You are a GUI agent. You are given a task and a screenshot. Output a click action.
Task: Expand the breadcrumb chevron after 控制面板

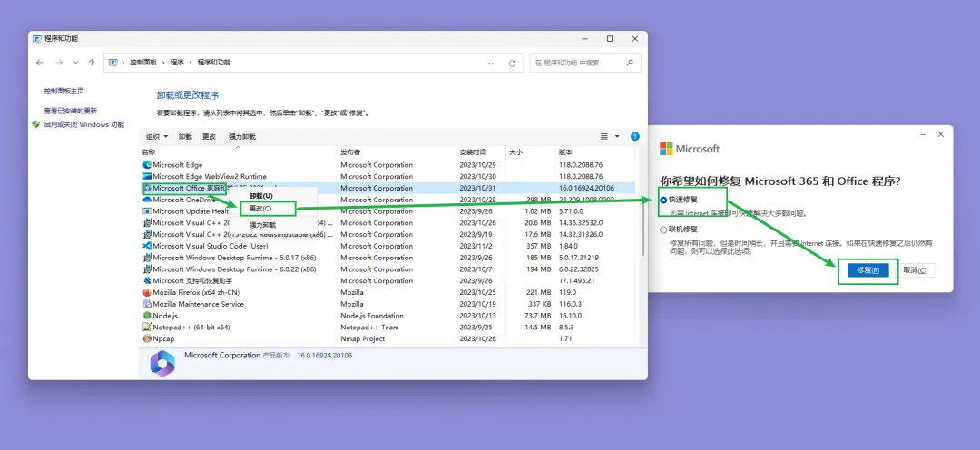point(163,63)
